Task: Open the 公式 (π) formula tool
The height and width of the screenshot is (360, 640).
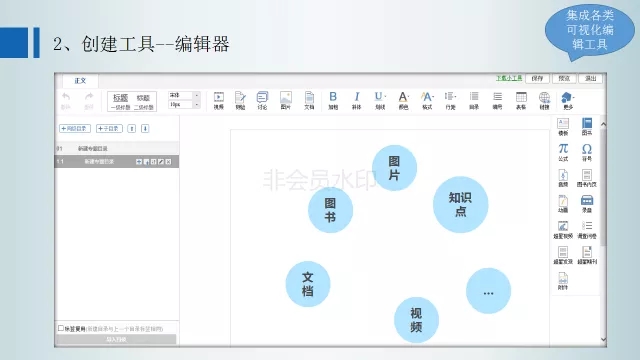Action: tap(563, 152)
